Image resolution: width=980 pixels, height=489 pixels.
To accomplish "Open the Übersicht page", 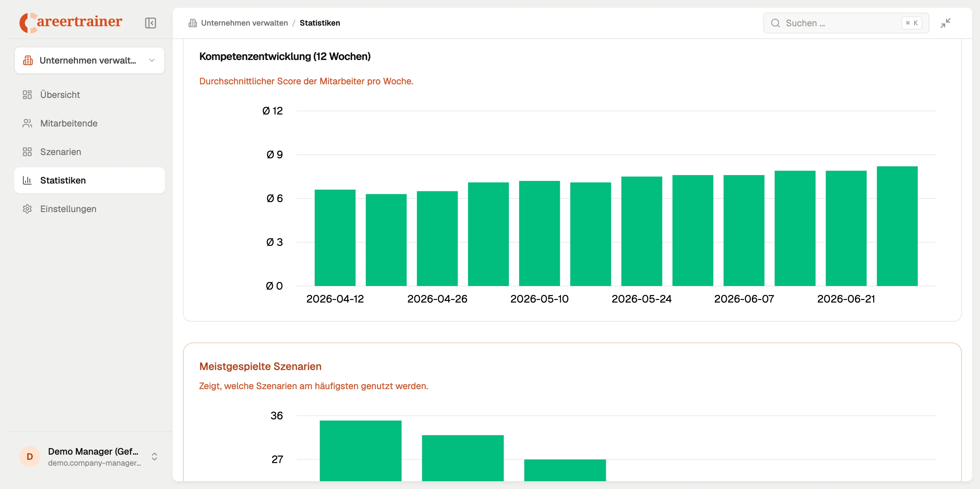I will [x=90, y=95].
